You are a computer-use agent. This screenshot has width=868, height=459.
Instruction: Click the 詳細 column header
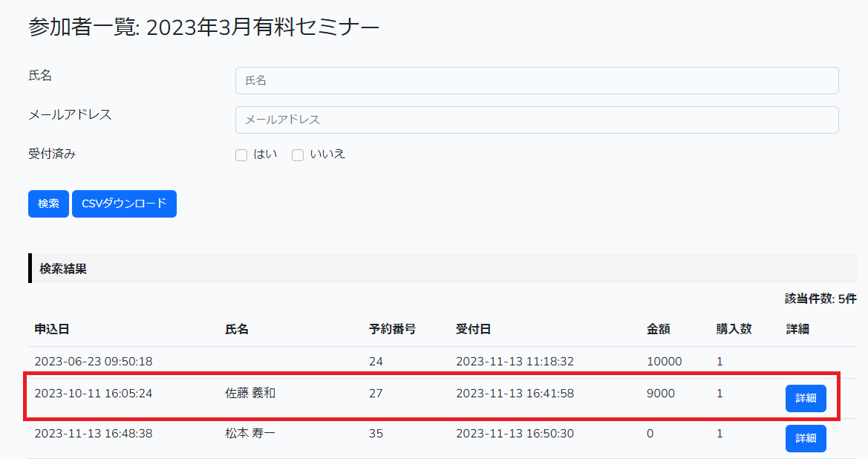click(797, 329)
